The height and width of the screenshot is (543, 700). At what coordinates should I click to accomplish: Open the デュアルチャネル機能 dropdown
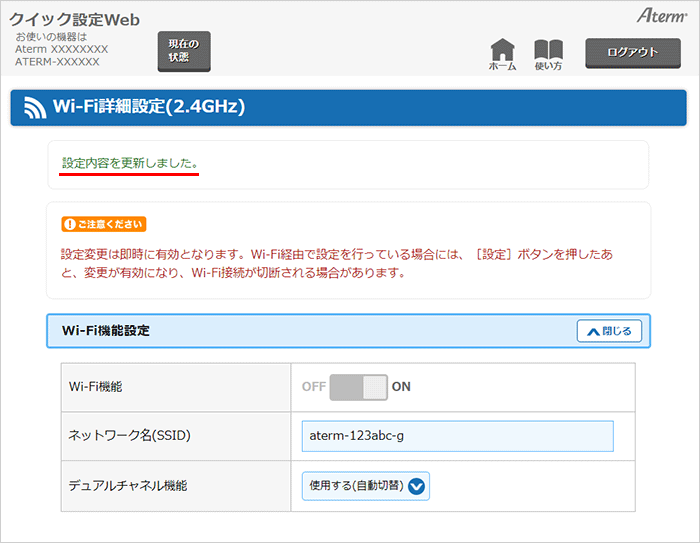pos(365,487)
